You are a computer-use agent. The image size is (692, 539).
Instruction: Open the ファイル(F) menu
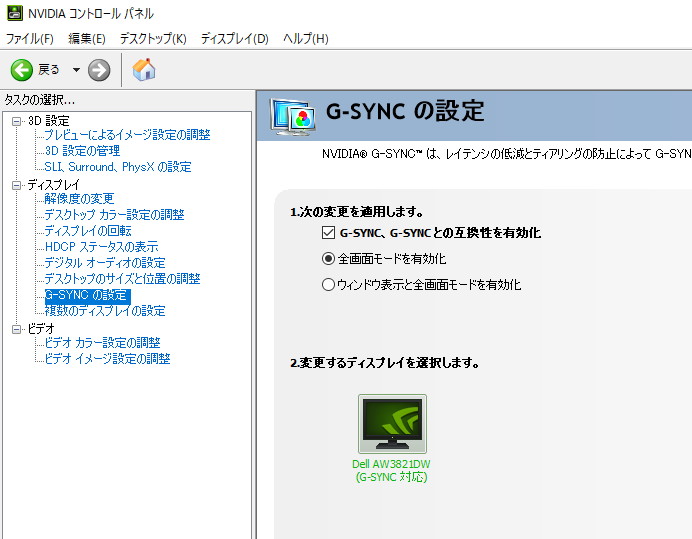click(30, 39)
